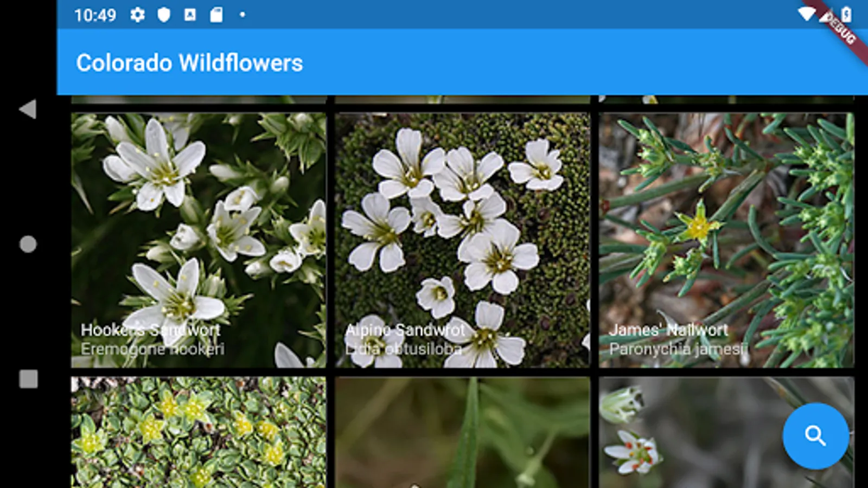Open yellow-green cushion plant tile bottom left
868x488 pixels.
(199, 432)
